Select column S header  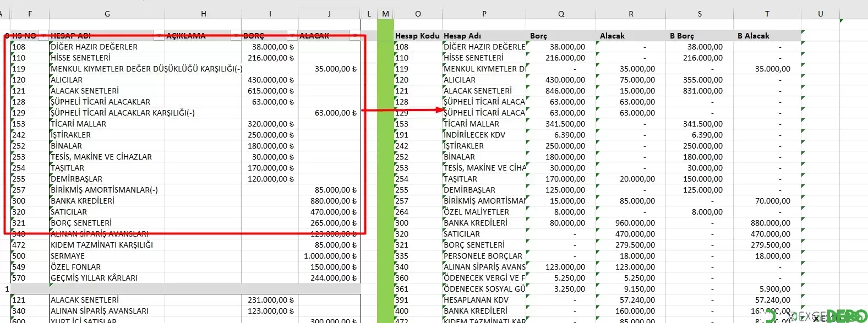700,13
